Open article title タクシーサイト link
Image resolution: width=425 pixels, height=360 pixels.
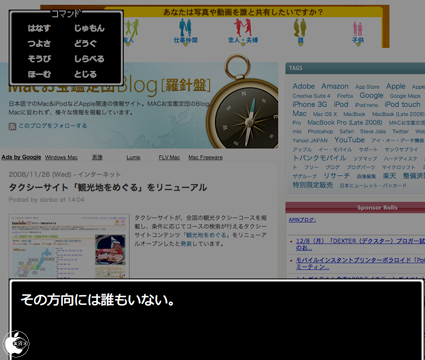[108, 187]
